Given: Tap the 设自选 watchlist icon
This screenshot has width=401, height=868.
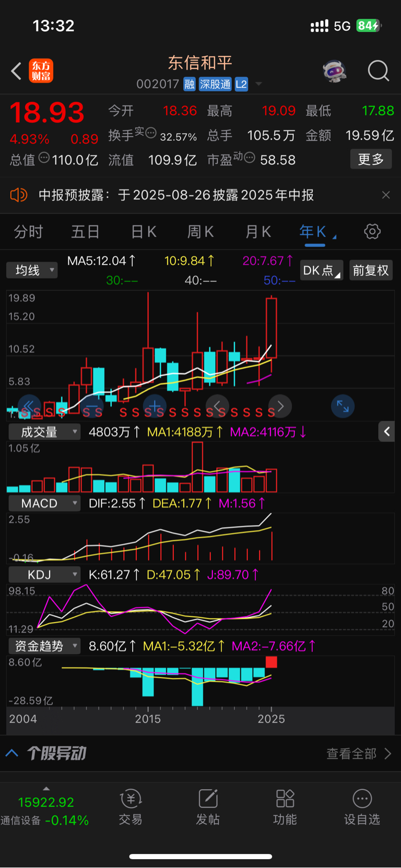Looking at the screenshot, I should [362, 807].
